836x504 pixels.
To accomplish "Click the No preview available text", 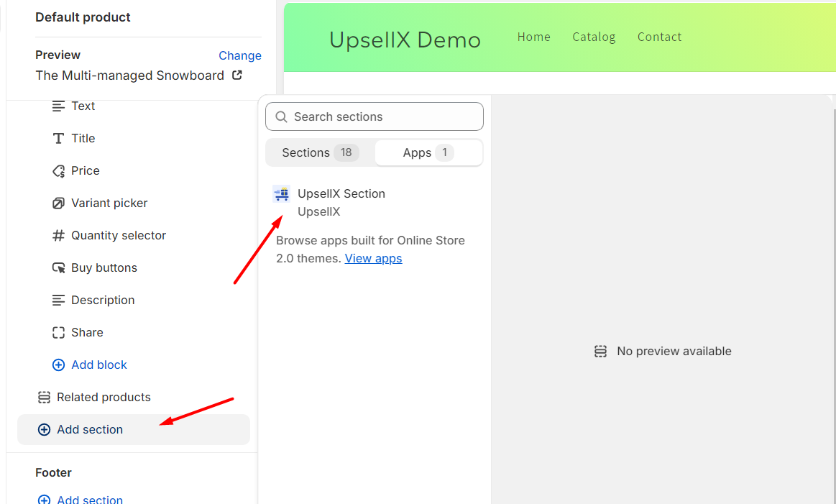I will (x=674, y=352).
